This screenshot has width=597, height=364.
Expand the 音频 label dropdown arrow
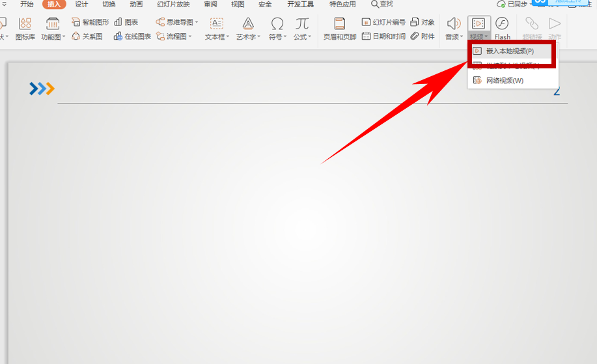pos(462,36)
